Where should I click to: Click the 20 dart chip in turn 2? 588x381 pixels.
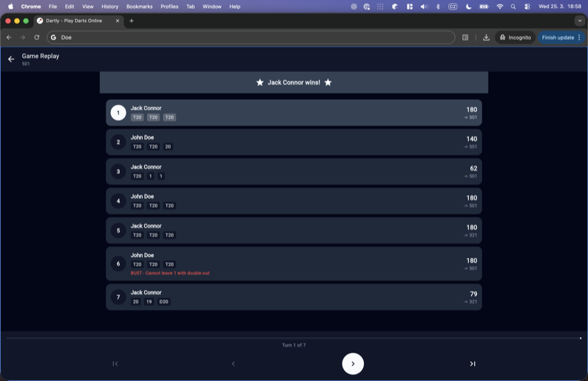click(x=168, y=147)
